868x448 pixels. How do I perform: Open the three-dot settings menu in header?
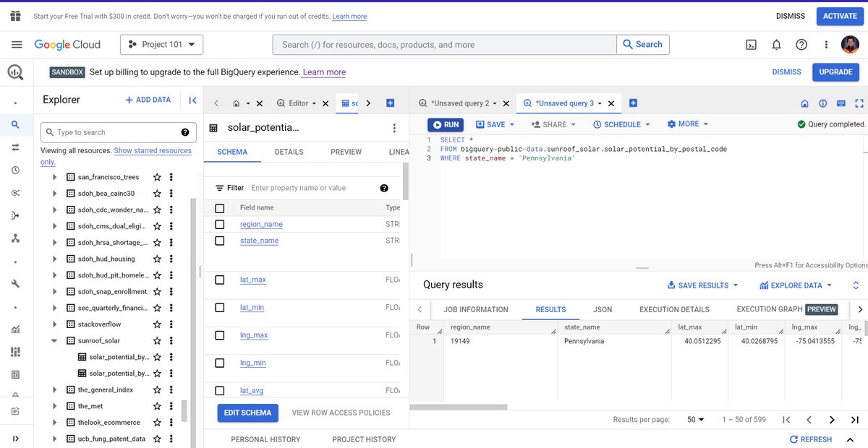(x=826, y=45)
